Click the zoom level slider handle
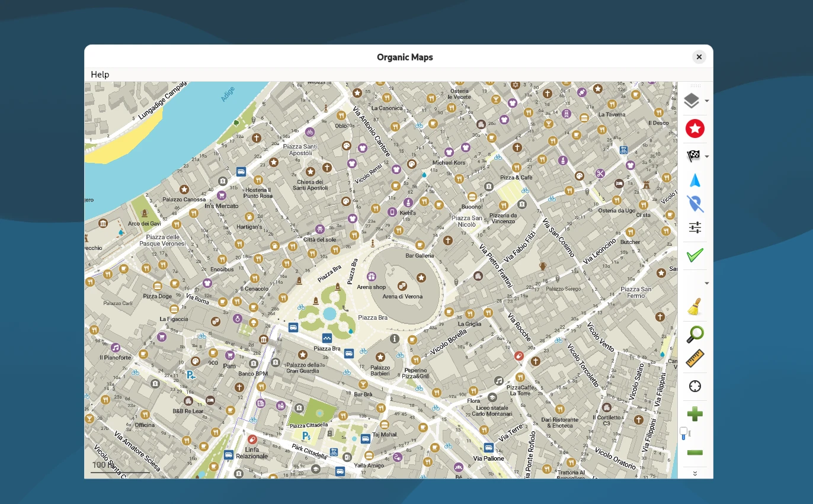813x504 pixels. 683,433
